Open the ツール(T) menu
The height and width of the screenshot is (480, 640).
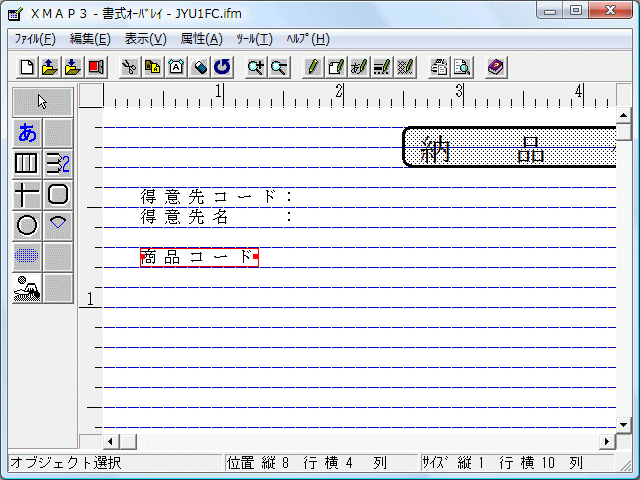254,39
